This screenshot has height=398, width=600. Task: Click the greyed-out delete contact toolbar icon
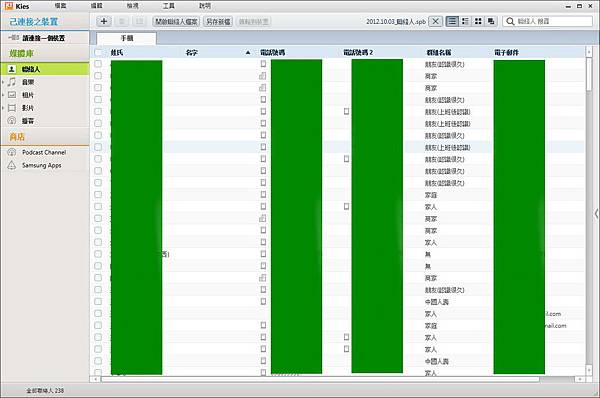pyautogui.click(x=122, y=21)
